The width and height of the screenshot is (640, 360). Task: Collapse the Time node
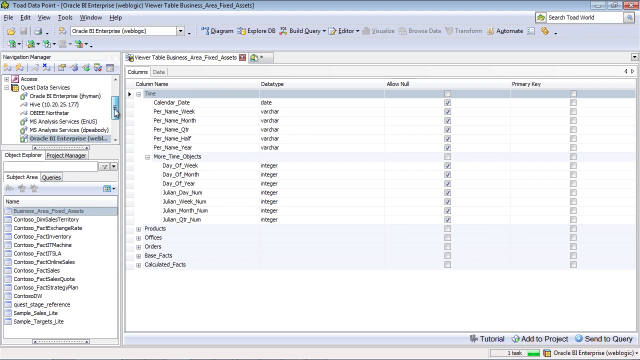pos(138,94)
